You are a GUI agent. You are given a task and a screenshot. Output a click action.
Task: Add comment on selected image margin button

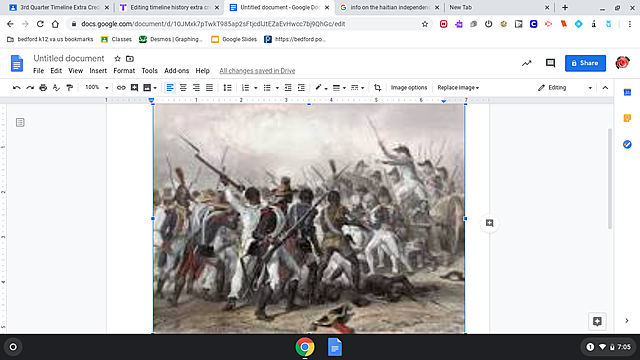click(x=489, y=223)
